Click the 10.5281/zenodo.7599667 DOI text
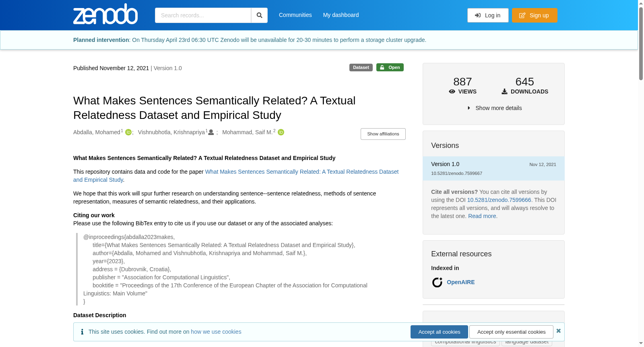 coord(456,173)
